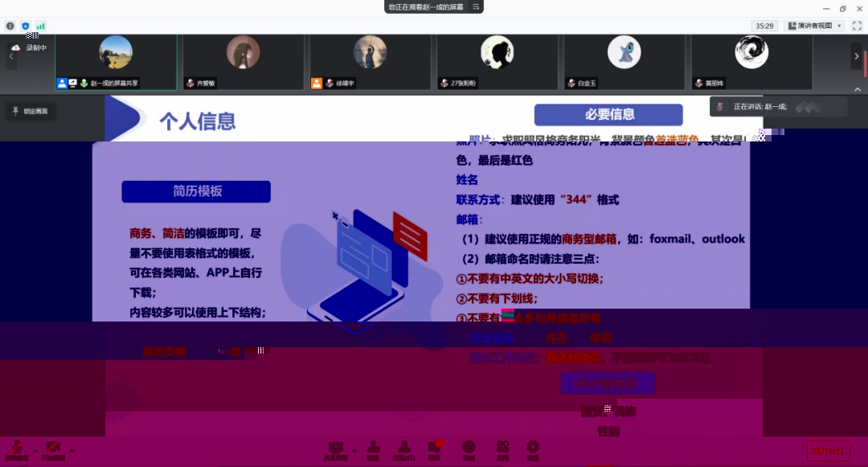The image size is (868, 467).
Task: Unmute the microphone in the bottom toolbar
Action: coord(17,450)
